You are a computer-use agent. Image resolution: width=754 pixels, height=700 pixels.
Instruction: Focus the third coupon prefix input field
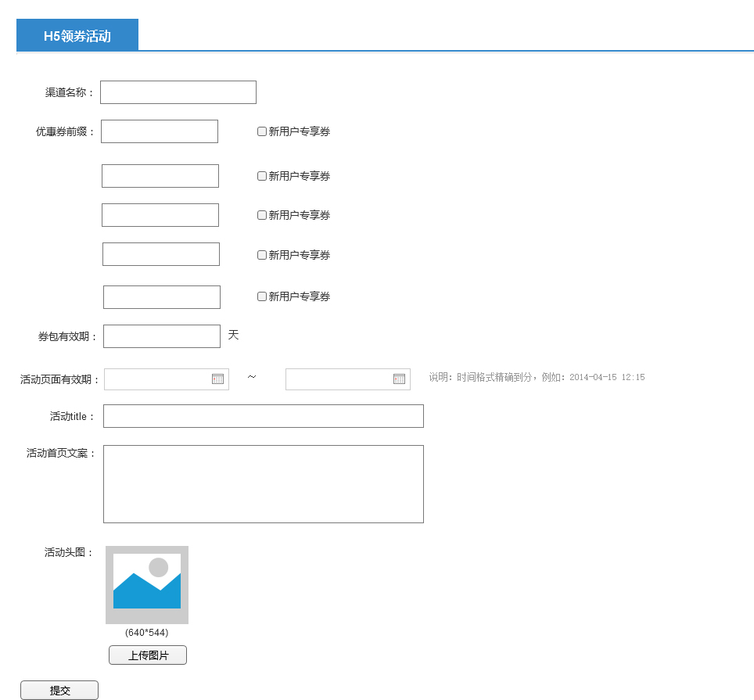[x=160, y=215]
